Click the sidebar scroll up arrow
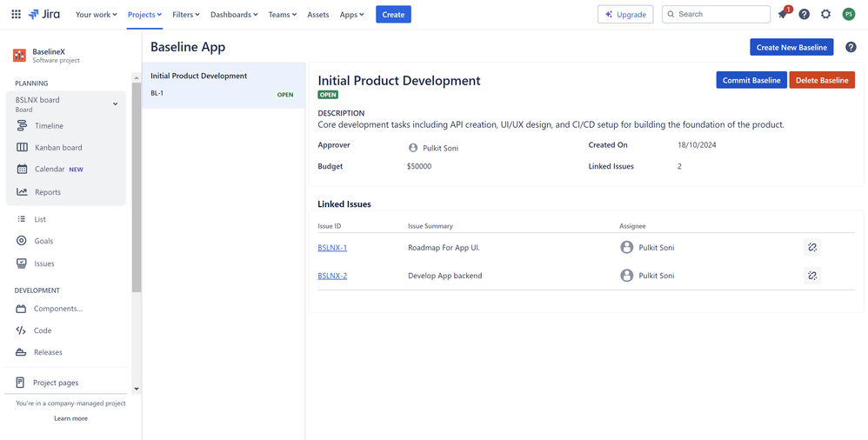This screenshot has width=868, height=440. [137, 77]
